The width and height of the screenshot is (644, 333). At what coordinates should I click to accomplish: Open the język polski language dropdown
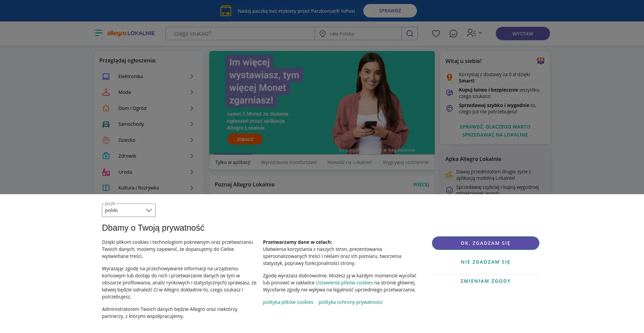pos(129,210)
